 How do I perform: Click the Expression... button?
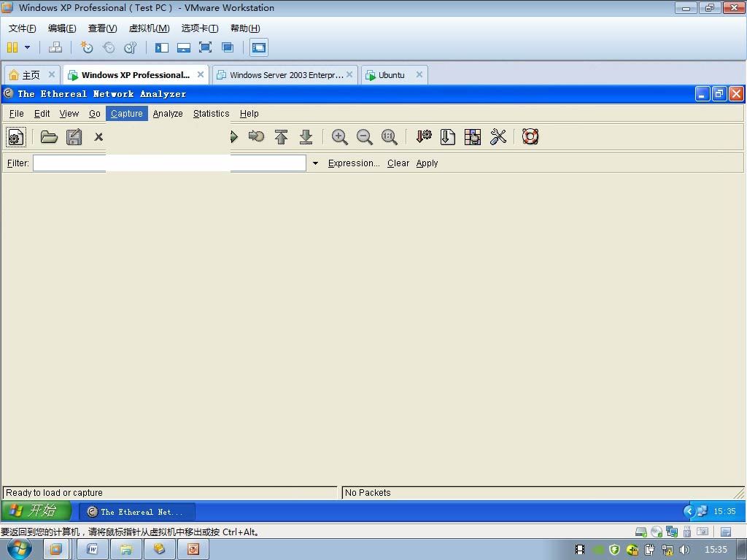click(x=354, y=163)
